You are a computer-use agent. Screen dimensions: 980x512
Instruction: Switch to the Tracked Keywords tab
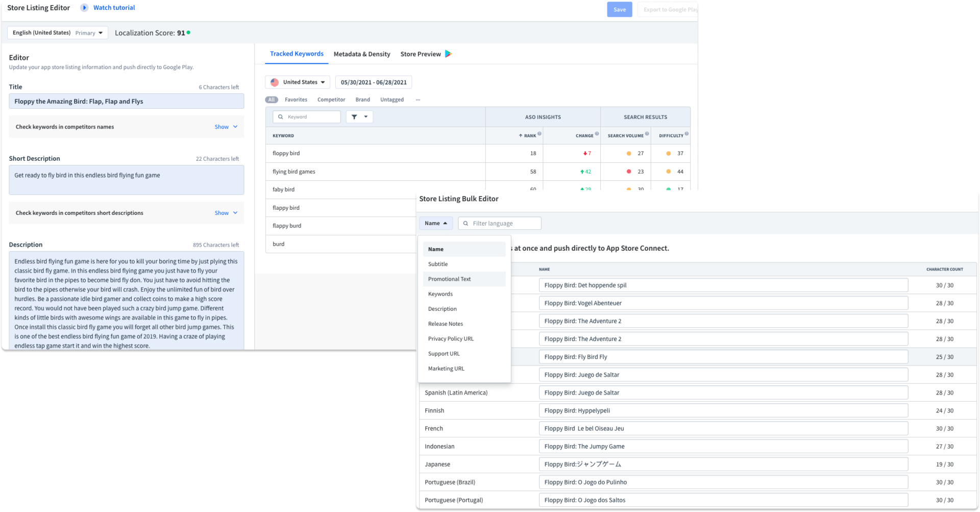pos(297,54)
